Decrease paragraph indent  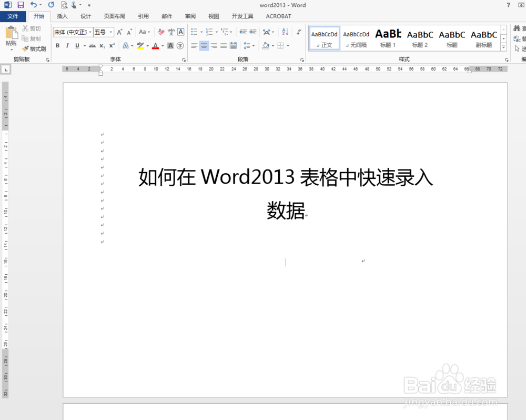pyautogui.click(x=243, y=32)
